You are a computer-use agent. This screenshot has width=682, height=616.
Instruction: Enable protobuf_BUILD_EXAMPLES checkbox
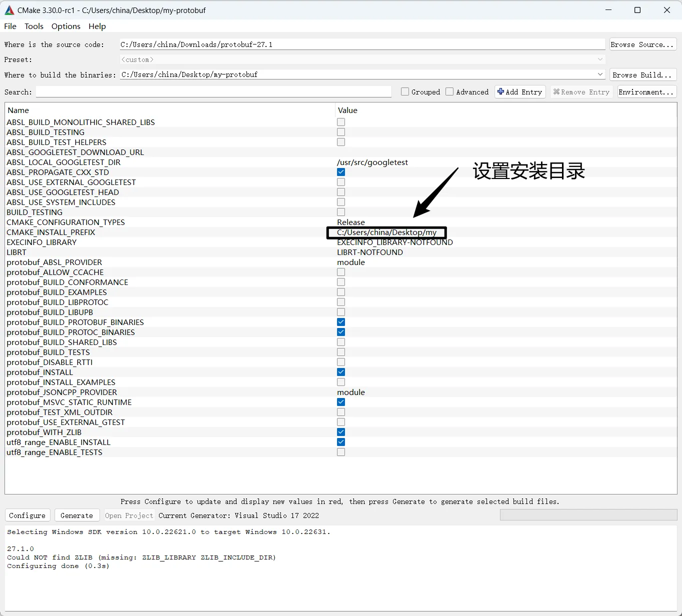[x=341, y=292]
